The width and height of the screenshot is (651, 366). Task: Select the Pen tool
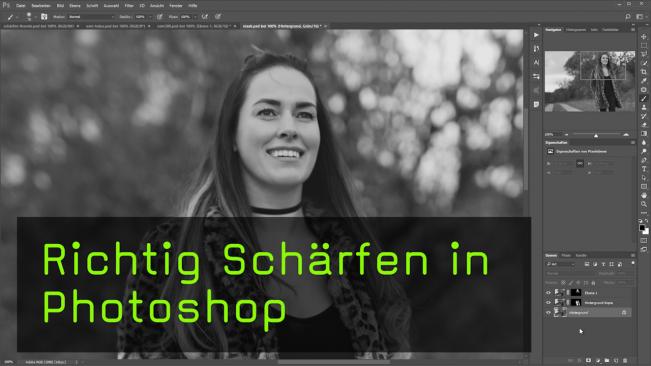point(644,160)
